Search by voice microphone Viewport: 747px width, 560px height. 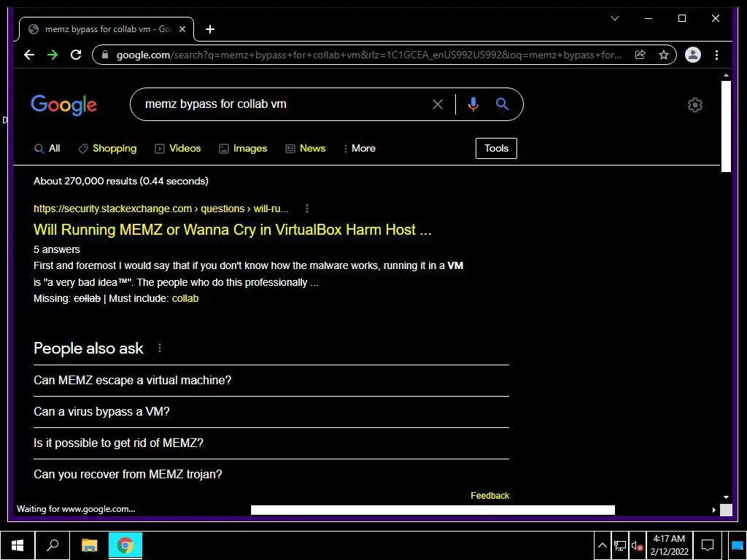pyautogui.click(x=473, y=104)
